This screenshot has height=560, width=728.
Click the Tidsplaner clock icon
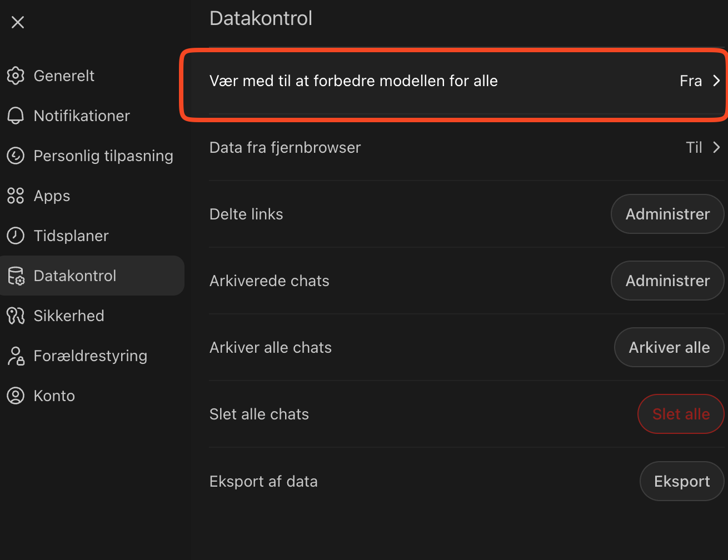(x=16, y=236)
